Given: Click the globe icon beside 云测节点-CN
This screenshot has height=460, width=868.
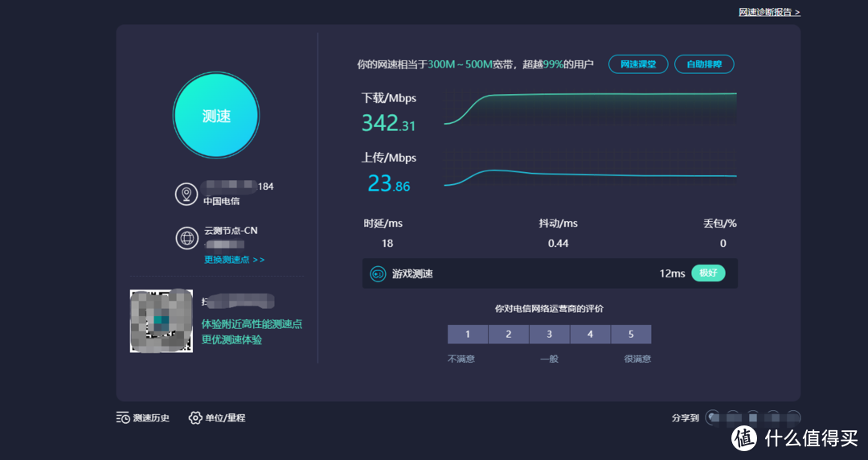Looking at the screenshot, I should click(187, 238).
